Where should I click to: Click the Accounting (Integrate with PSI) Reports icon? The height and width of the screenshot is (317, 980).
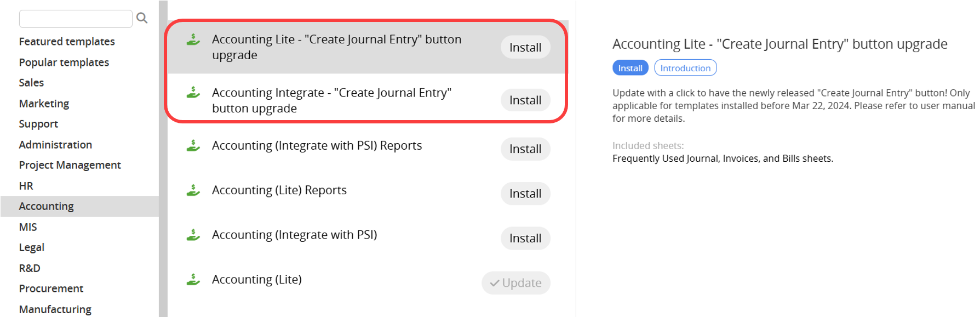coord(193,146)
